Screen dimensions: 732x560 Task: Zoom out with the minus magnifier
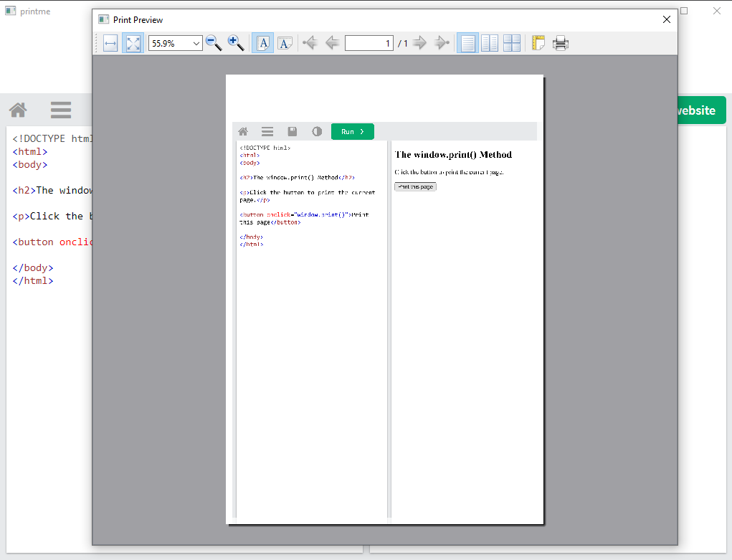pyautogui.click(x=214, y=44)
